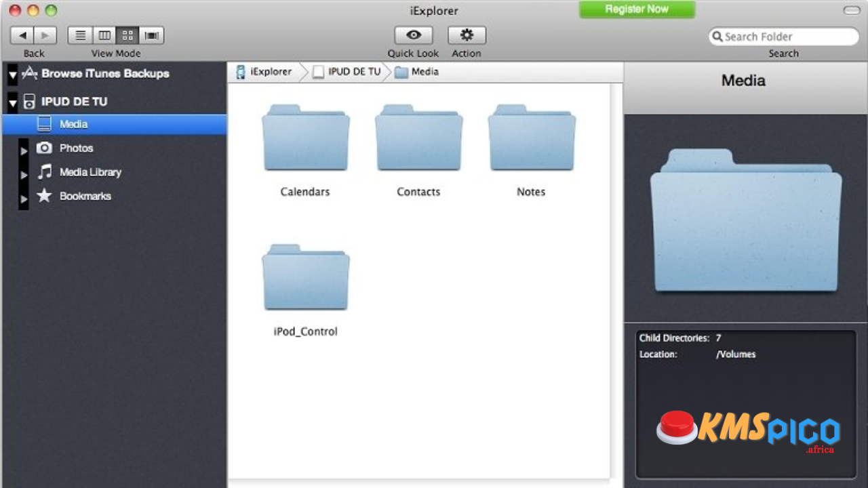This screenshot has height=488, width=868.
Task: Switch to cover flow view mode
Action: (152, 35)
